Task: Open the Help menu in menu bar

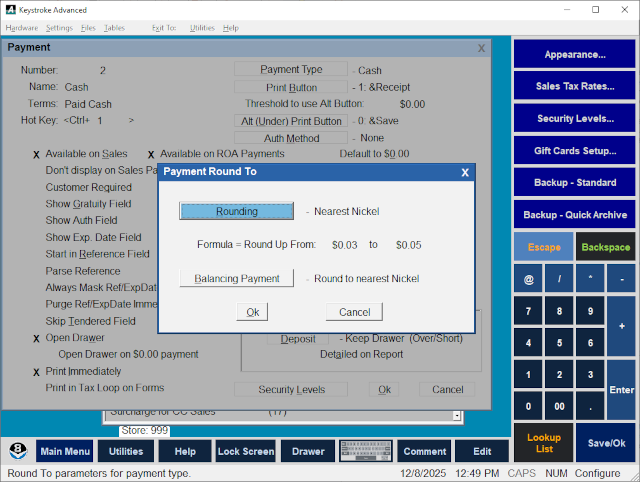Action: pyautogui.click(x=231, y=28)
